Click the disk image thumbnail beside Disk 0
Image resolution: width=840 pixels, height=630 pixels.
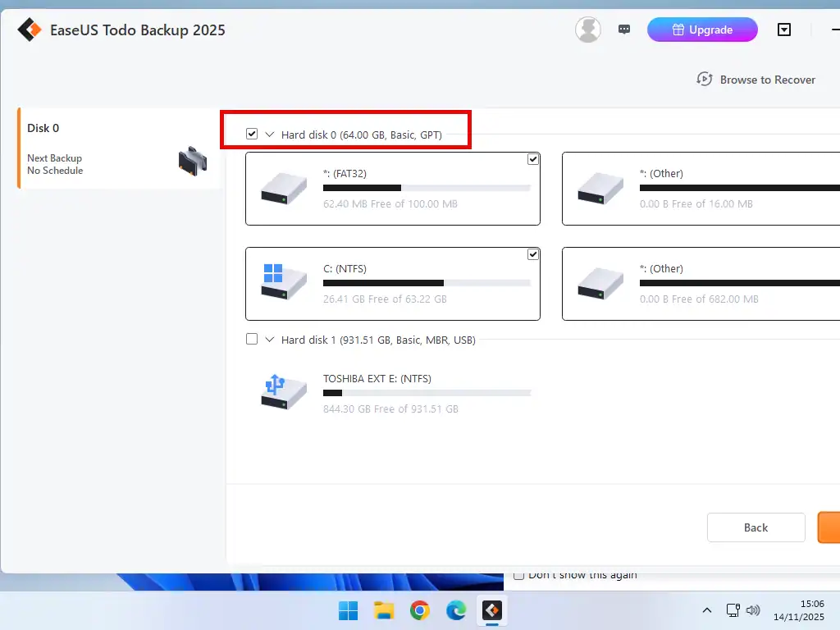point(191,162)
